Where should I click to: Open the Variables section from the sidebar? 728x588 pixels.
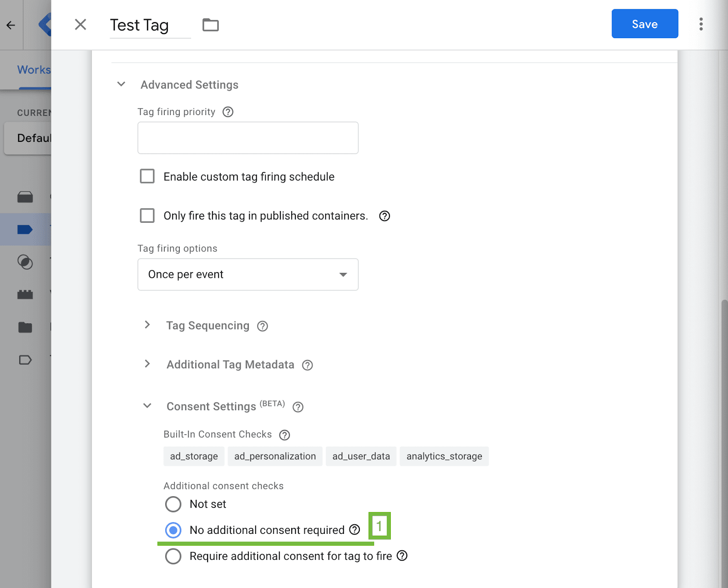tap(25, 294)
